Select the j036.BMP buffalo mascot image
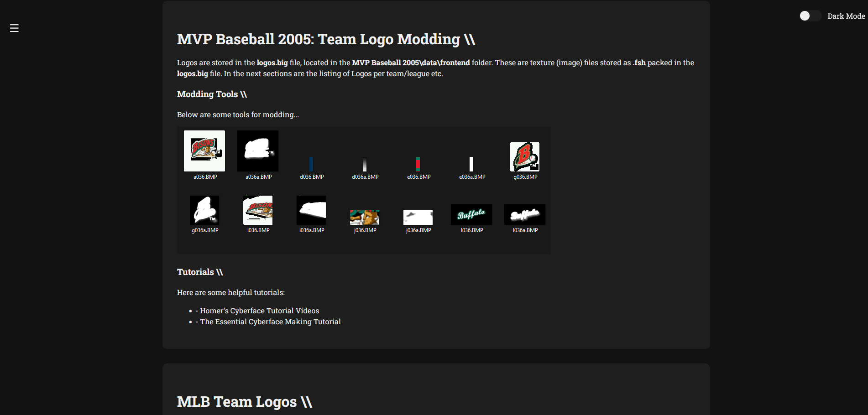Screen dimensions: 868x415 [365, 218]
